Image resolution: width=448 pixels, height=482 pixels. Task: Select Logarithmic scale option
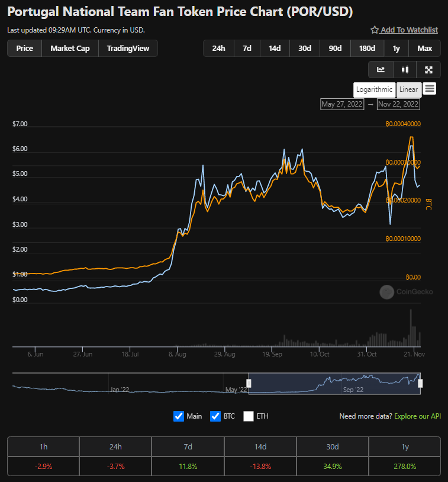(x=374, y=89)
